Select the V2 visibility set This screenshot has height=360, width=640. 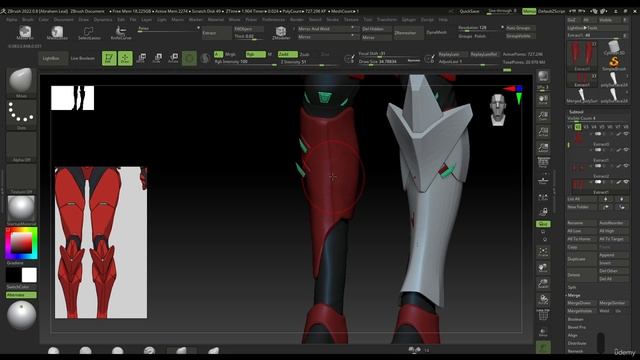(x=578, y=127)
